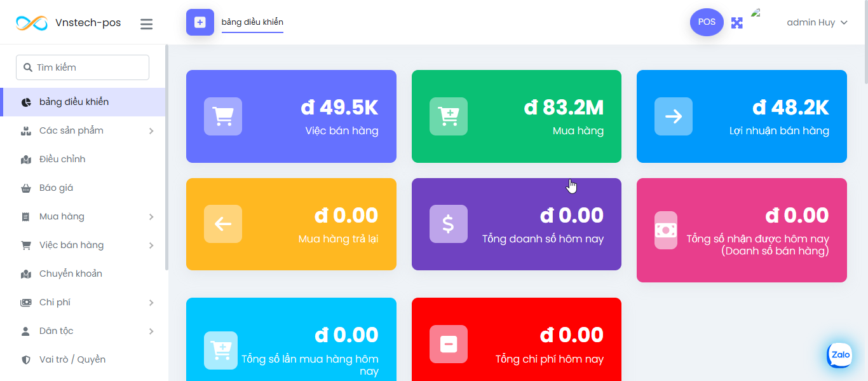Click the minus icon on Tổng chi phí card
Screen dimensions: 868x381
[x=448, y=344]
